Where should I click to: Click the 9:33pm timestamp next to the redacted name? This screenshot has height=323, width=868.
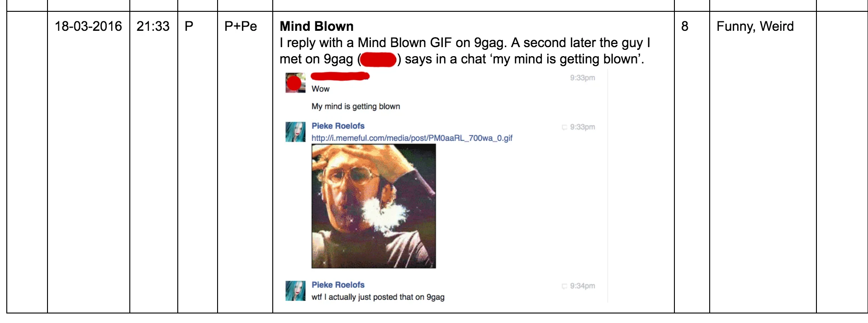pyautogui.click(x=583, y=78)
